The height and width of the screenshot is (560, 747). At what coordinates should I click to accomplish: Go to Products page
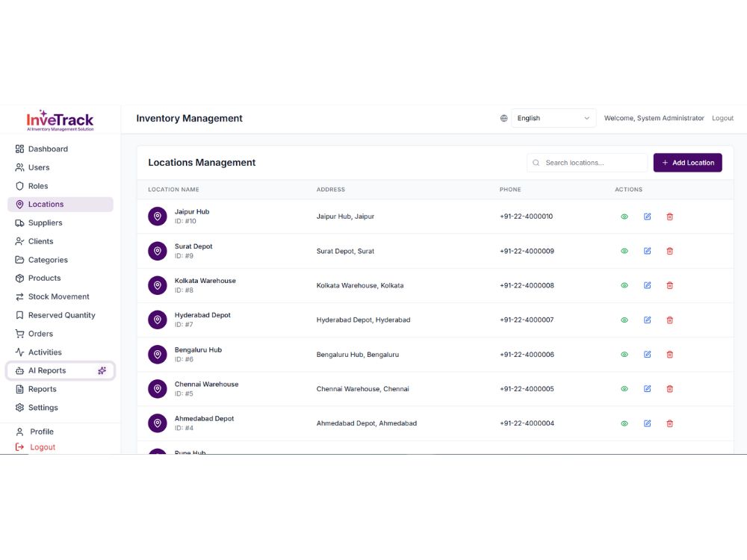[60, 278]
